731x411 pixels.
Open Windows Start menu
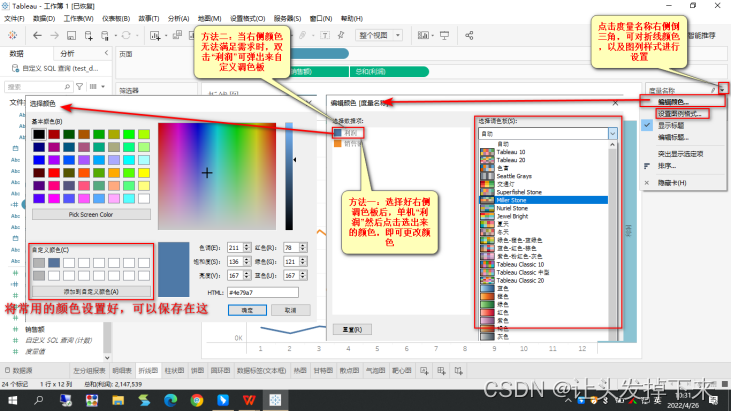13,400
